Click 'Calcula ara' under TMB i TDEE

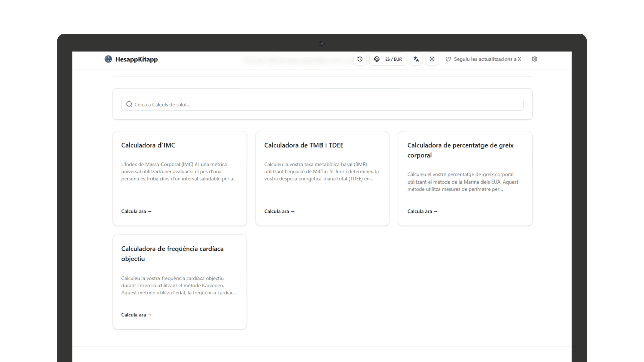[x=279, y=211]
